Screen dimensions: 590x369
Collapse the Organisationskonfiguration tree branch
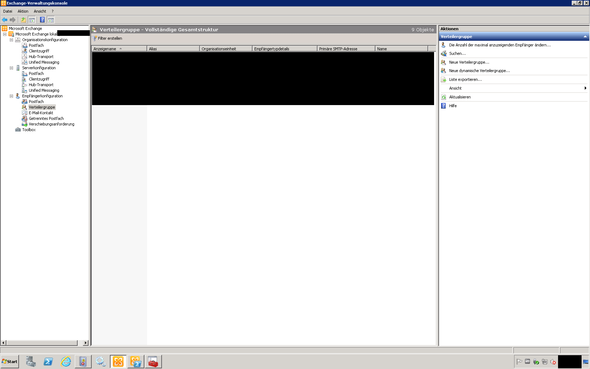(x=11, y=40)
